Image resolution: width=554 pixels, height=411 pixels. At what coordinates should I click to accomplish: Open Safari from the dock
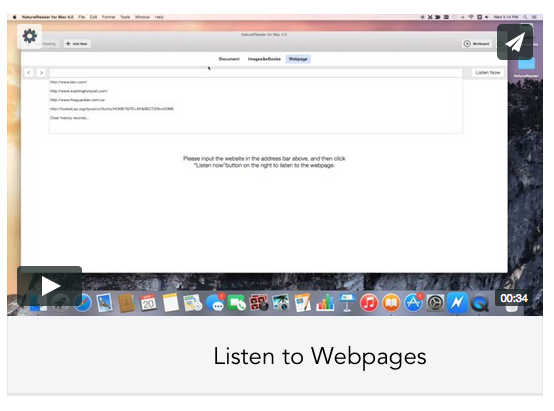pyautogui.click(x=82, y=303)
